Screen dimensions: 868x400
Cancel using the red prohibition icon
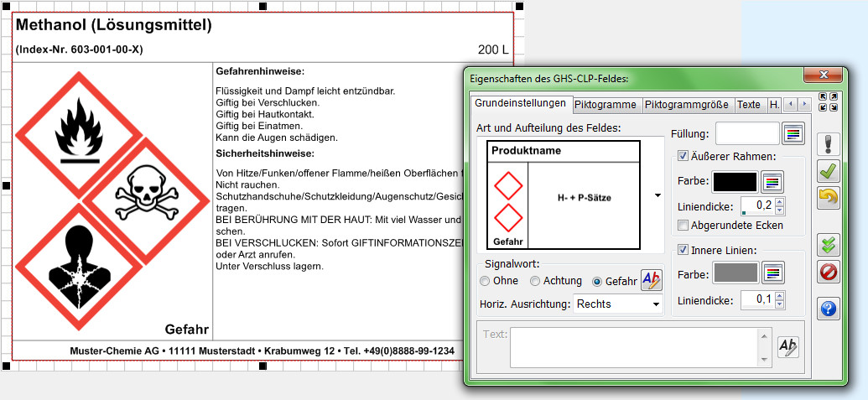[x=828, y=273]
